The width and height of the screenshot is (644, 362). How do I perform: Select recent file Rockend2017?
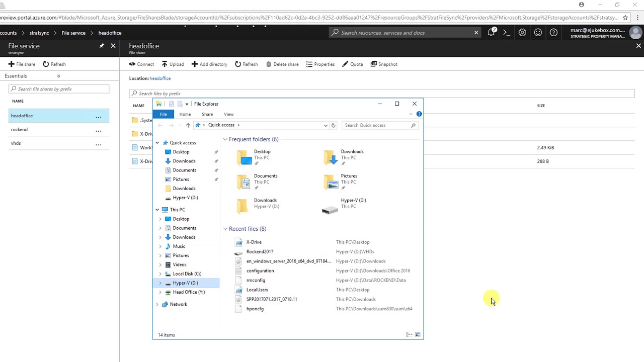(x=260, y=252)
